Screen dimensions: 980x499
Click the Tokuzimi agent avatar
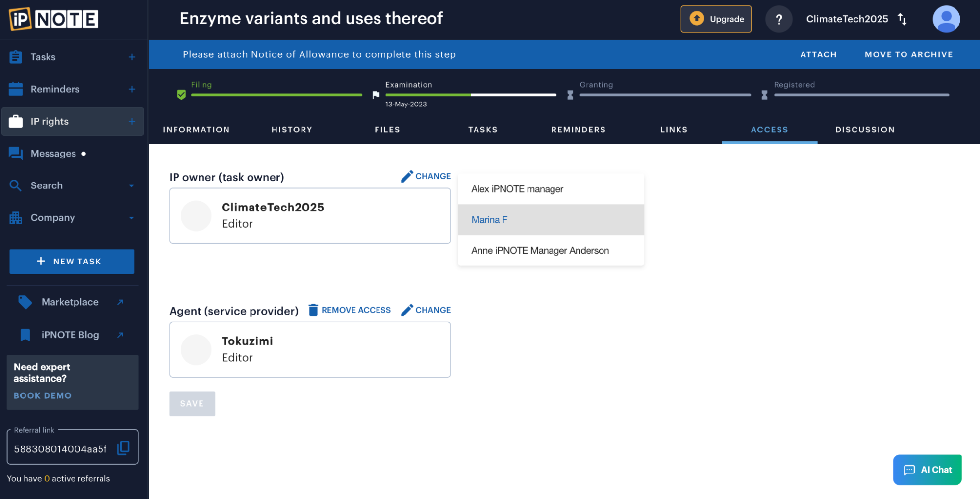pyautogui.click(x=196, y=350)
